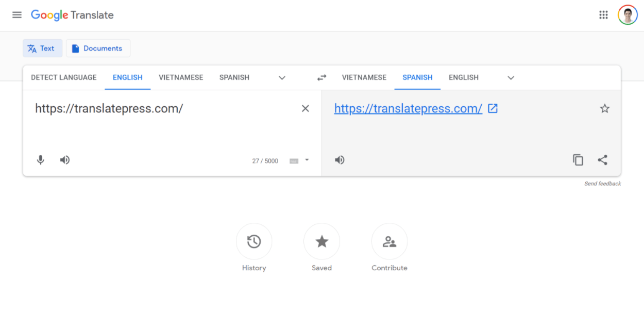Clear the source text with the X
This screenshot has width=644, height=310.
[305, 108]
